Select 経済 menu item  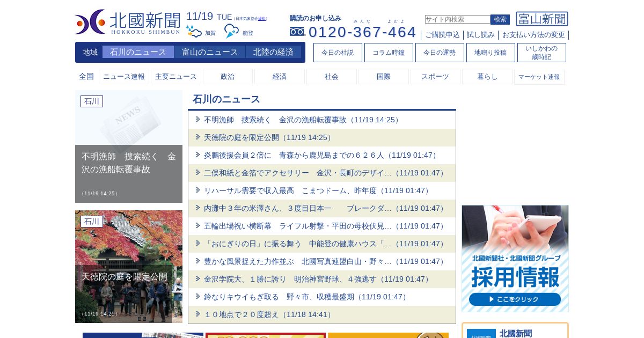280,77
